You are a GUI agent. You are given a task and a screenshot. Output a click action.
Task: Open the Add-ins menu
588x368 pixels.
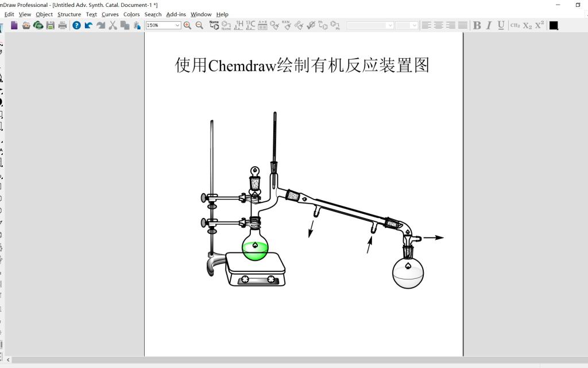click(176, 14)
